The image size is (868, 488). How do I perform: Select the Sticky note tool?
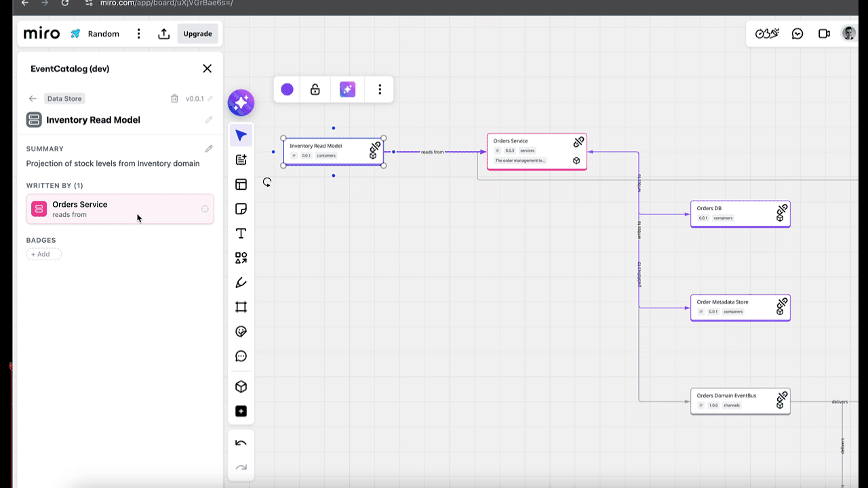241,209
